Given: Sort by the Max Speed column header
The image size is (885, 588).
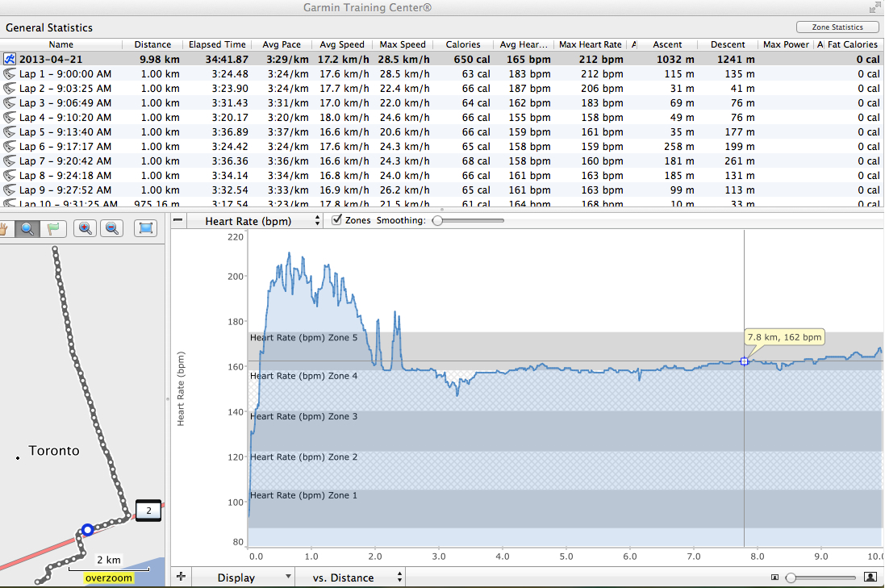Looking at the screenshot, I should click(x=403, y=44).
